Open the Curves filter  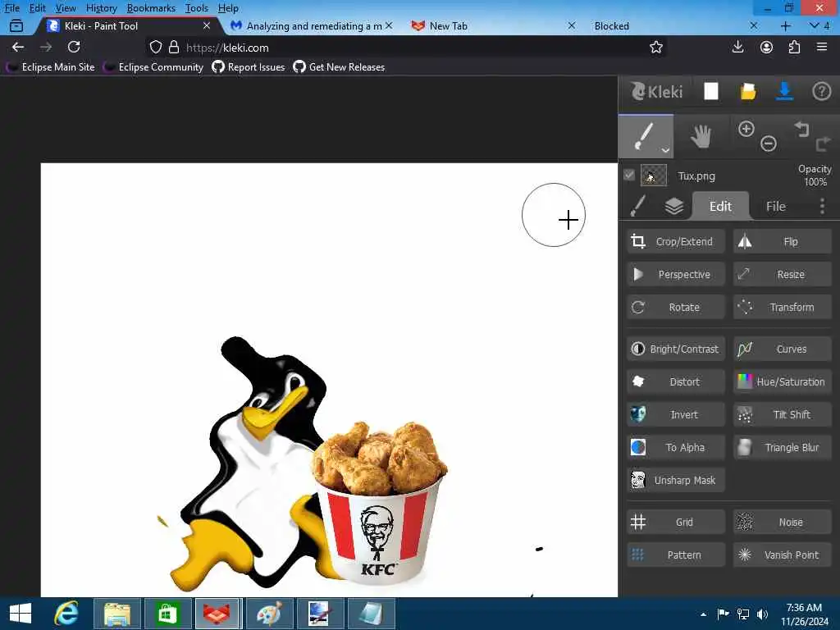tap(782, 349)
